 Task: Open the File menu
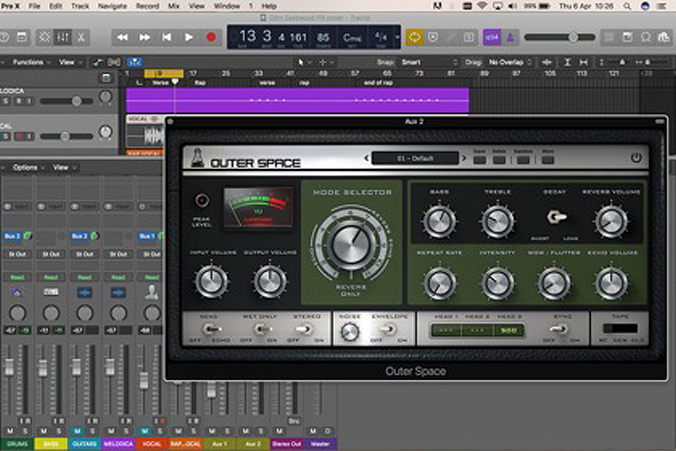pyautogui.click(x=34, y=6)
